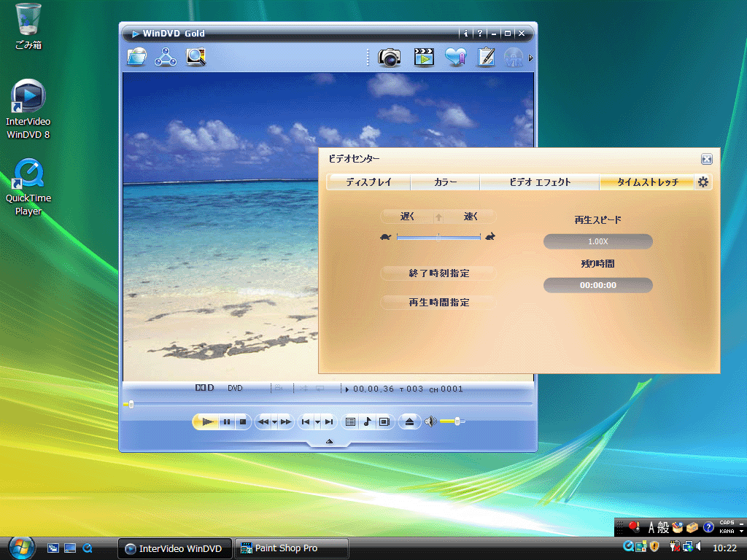Select the タイムストレッチ tab
Image resolution: width=747 pixels, height=560 pixels.
[648, 182]
